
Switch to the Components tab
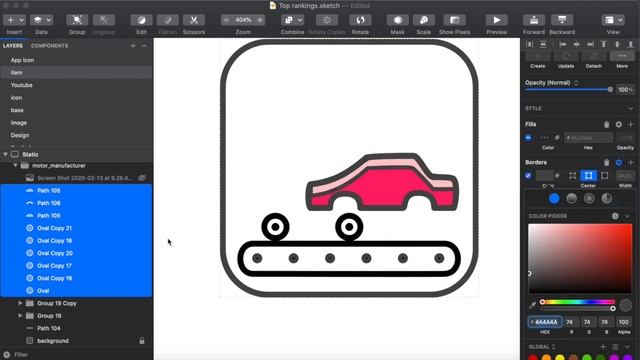[x=49, y=46]
